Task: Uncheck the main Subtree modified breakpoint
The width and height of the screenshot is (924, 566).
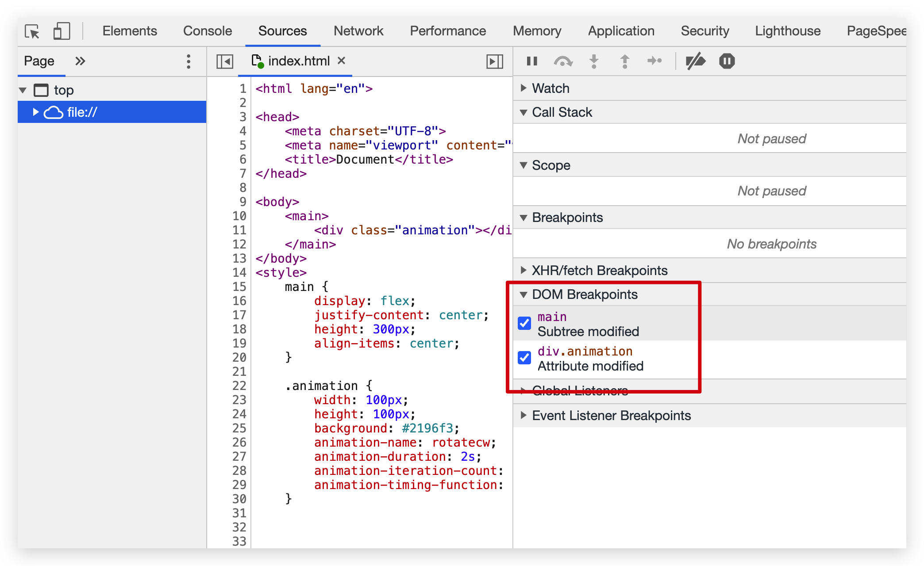Action: coord(524,323)
